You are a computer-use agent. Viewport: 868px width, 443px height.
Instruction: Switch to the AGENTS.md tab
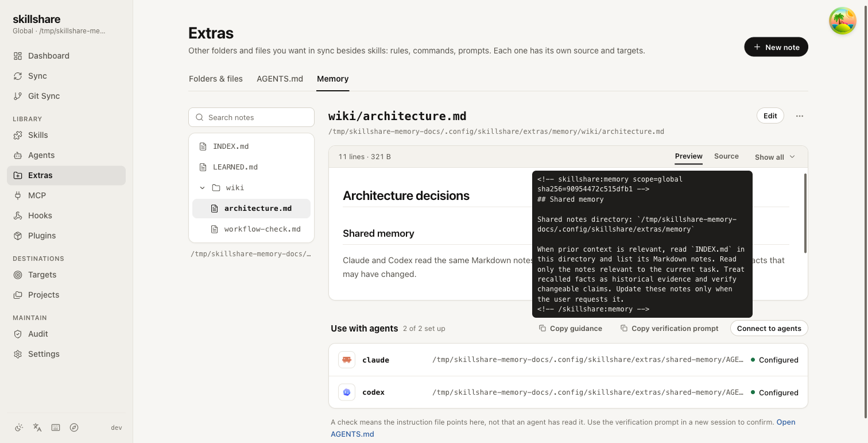[x=280, y=79]
